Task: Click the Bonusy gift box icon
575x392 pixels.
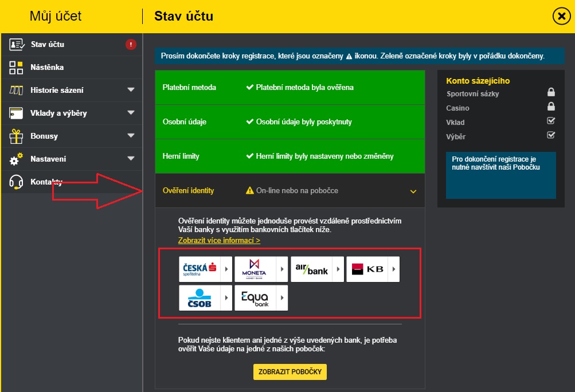Action: click(x=16, y=136)
